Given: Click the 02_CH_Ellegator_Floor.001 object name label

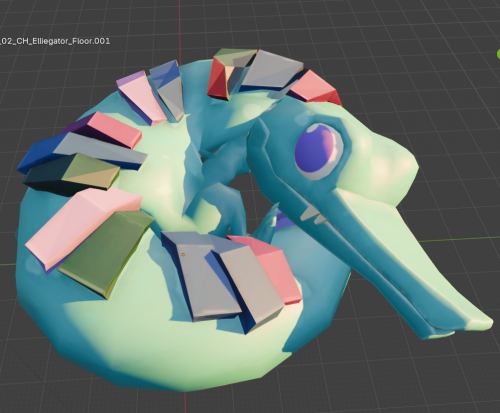Looking at the screenshot, I should (x=55, y=41).
